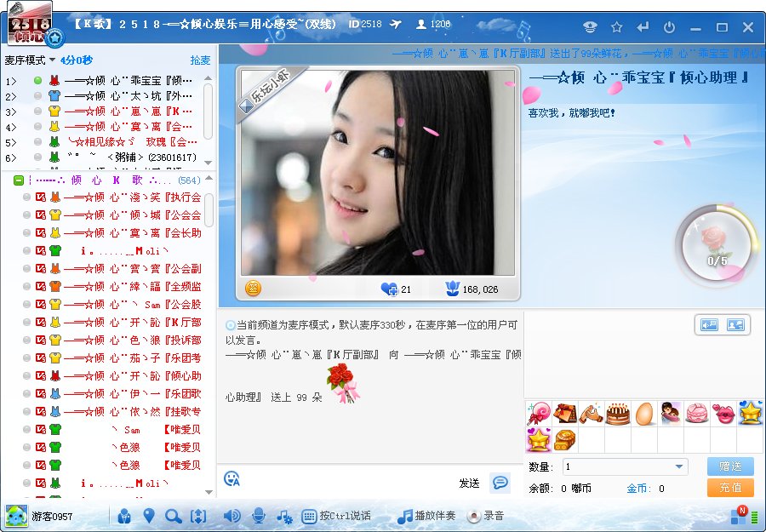Choose the lollipop gift icon

[538, 414]
